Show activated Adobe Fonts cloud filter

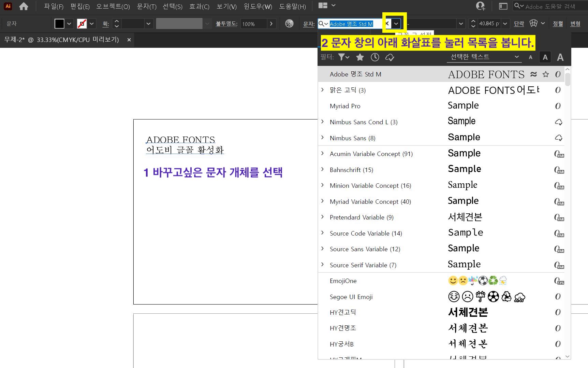coord(390,57)
